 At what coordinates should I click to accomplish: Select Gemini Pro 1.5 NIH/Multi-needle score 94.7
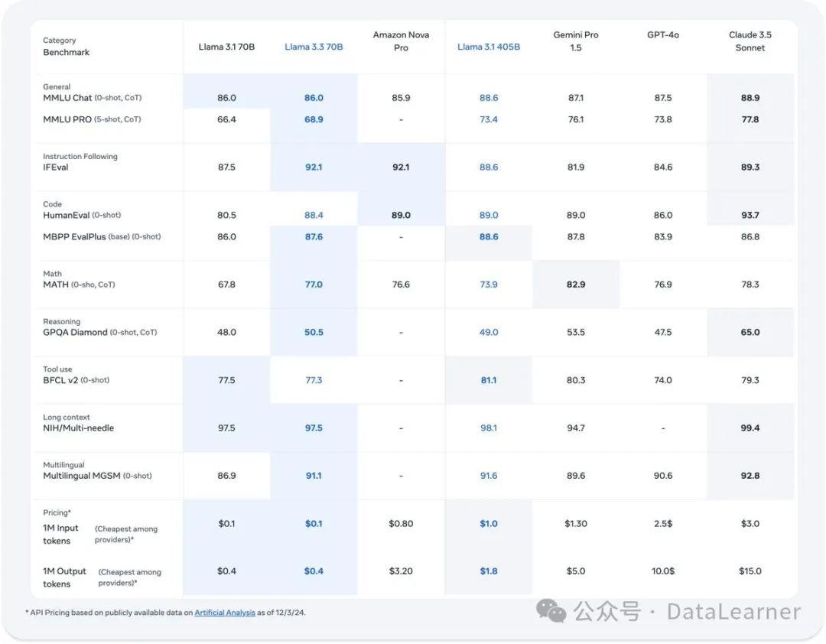coord(576,428)
